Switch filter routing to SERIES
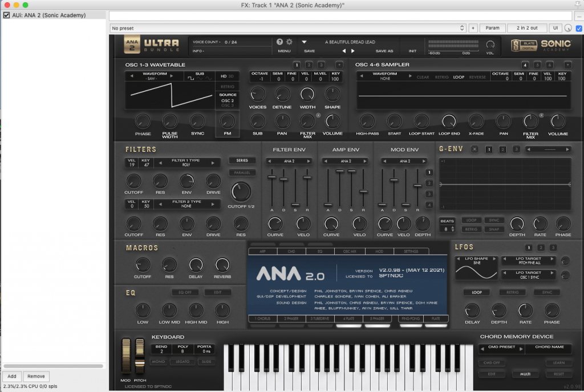This screenshot has width=584, height=392. tap(242, 161)
